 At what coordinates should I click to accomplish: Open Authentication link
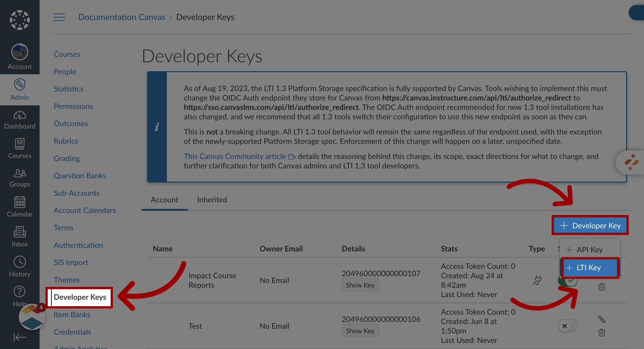pyautogui.click(x=78, y=245)
